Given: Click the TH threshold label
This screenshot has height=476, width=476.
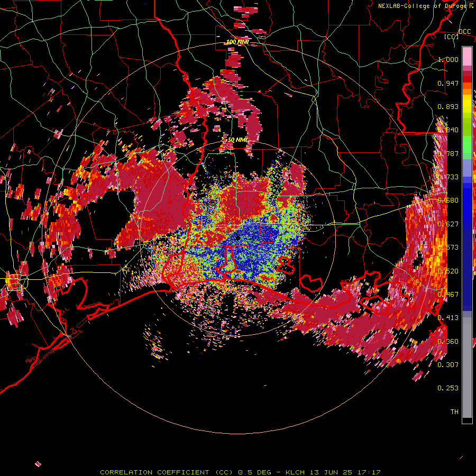Looking at the screenshot, I should click(x=454, y=412).
